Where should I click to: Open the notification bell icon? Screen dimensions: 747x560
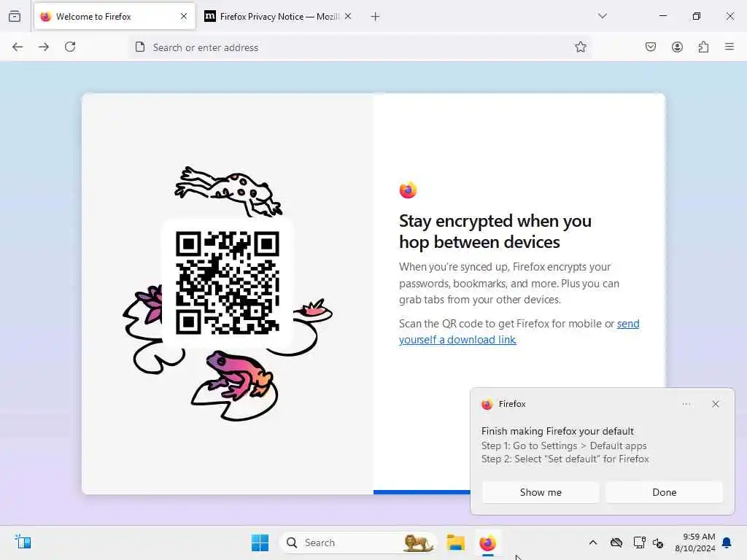[727, 542]
